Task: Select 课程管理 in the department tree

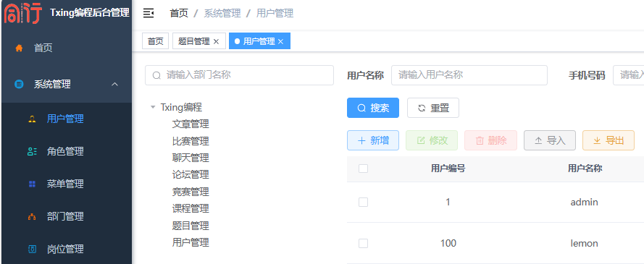Action: 191,208
